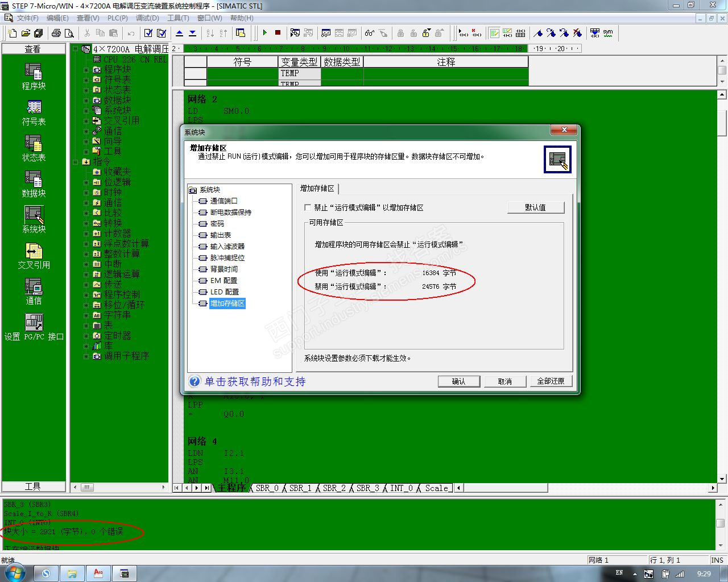Open the 文件(F) menu
This screenshot has width=728, height=582.
click(27, 18)
